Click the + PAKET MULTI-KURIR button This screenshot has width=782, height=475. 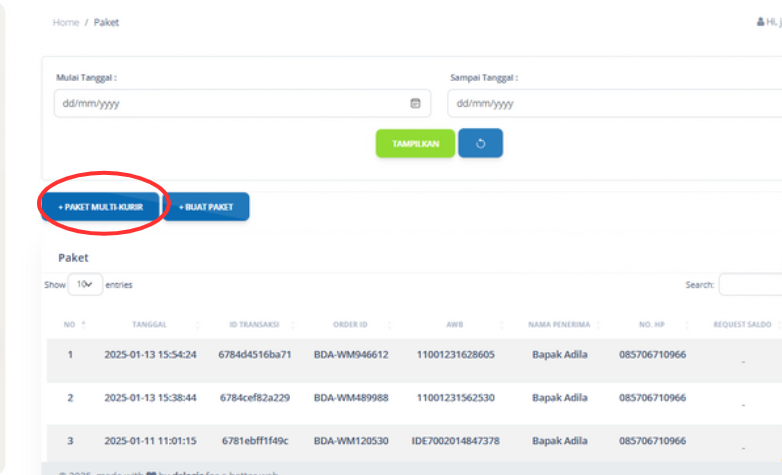[x=100, y=206]
